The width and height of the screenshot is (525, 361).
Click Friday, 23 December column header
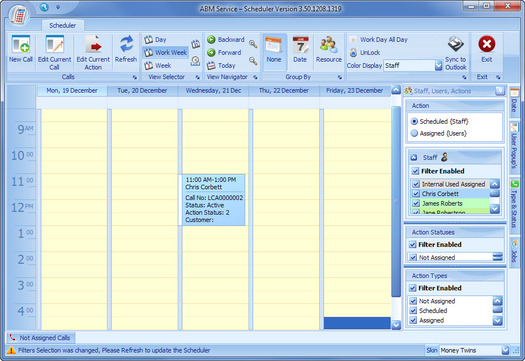(355, 91)
